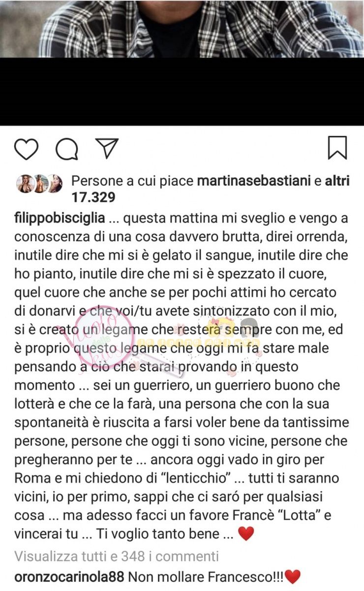Tap the black bar below the photo
Screen dimensions: 364x591
click(x=182, y=92)
